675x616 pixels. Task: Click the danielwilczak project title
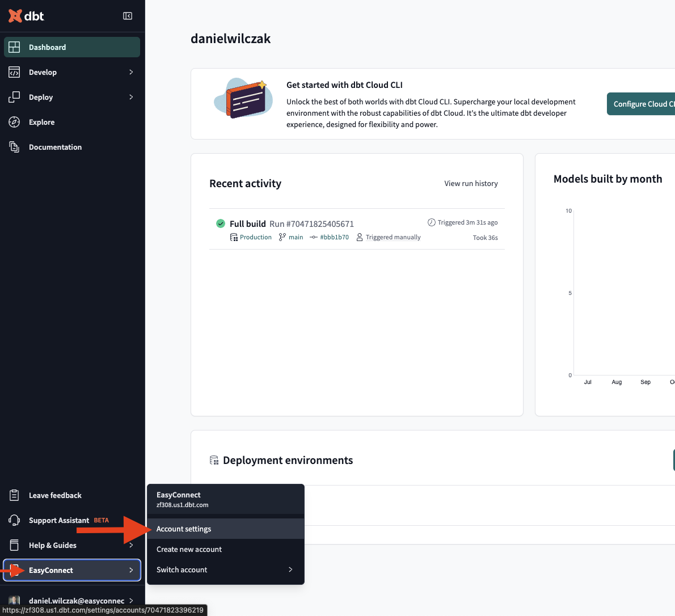click(x=231, y=39)
